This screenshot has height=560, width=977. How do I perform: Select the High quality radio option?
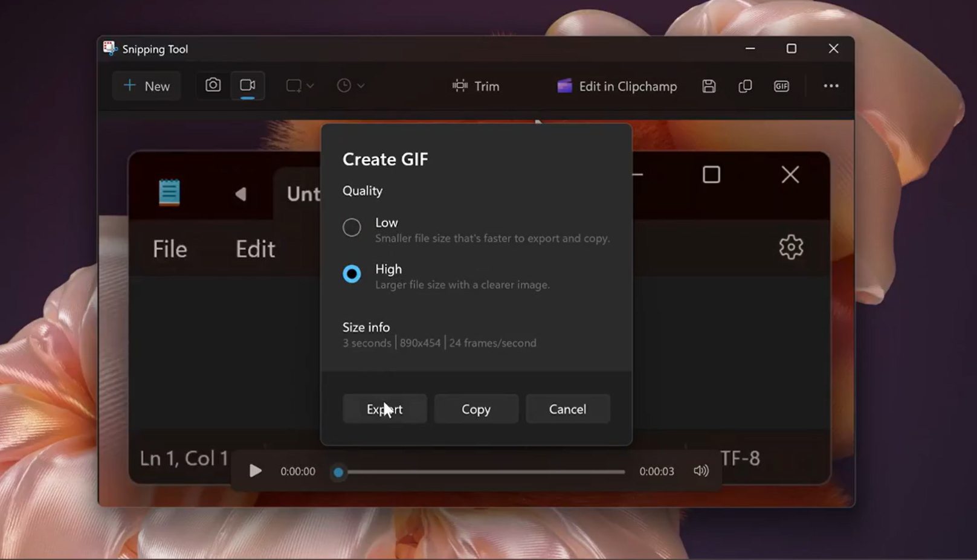tap(352, 274)
